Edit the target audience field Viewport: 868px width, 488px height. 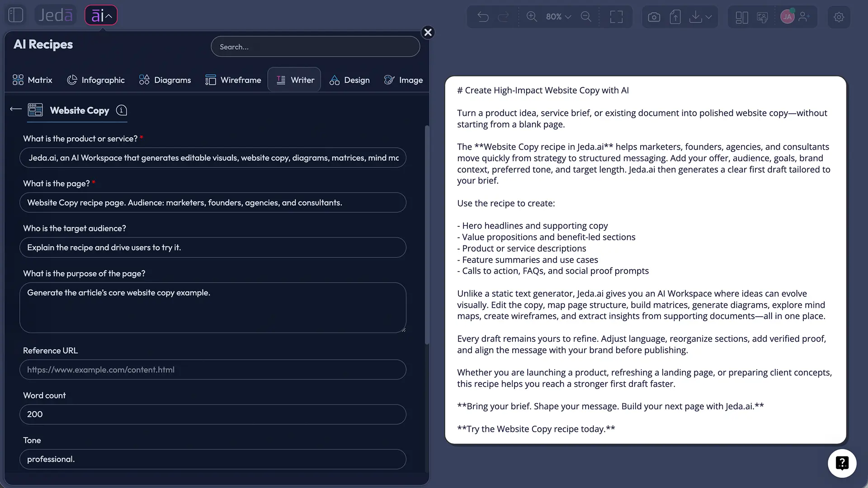pos(213,248)
